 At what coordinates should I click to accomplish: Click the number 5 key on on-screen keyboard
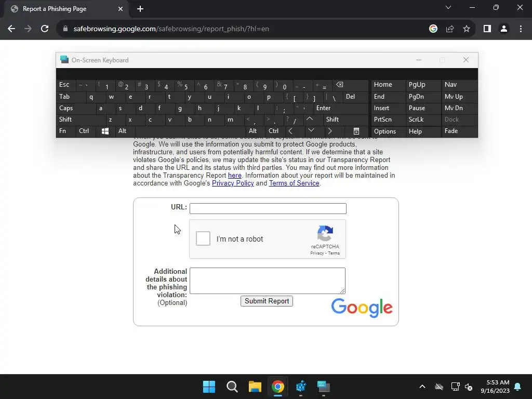pos(185,85)
